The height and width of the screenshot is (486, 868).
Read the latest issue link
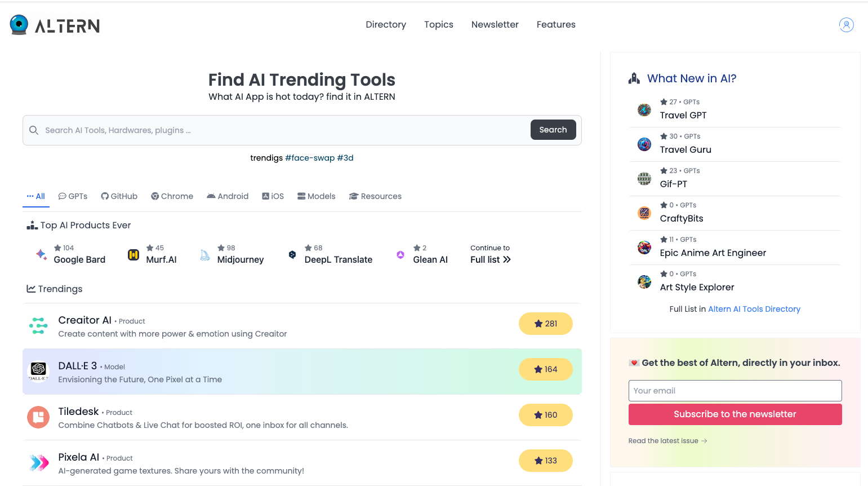[x=668, y=441]
